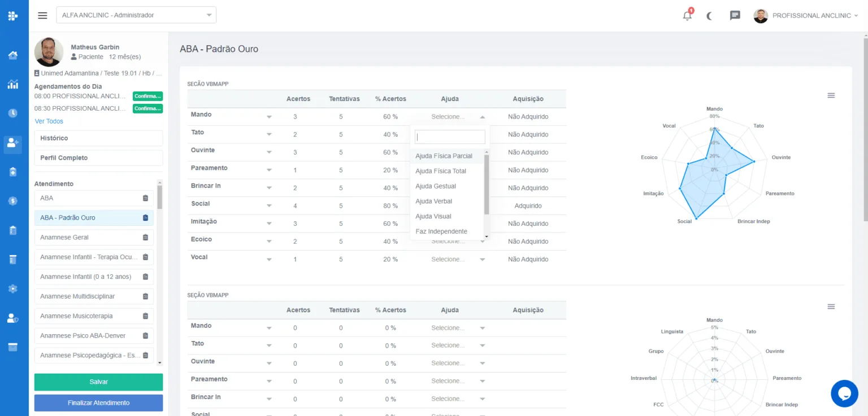Click clipboard icon on Anamnese Musicoterapia
Viewport: 868px width, 416px height.
click(x=145, y=316)
